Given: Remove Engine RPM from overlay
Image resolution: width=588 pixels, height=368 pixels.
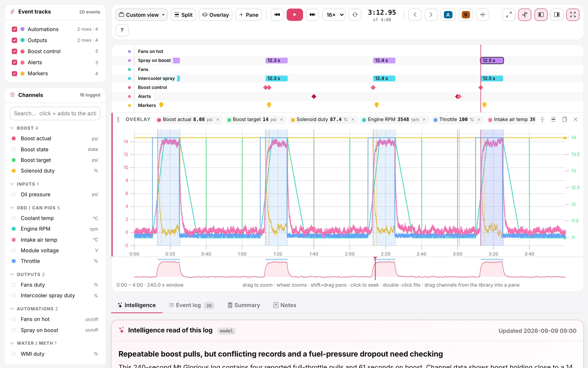Looking at the screenshot, I should pos(424,120).
